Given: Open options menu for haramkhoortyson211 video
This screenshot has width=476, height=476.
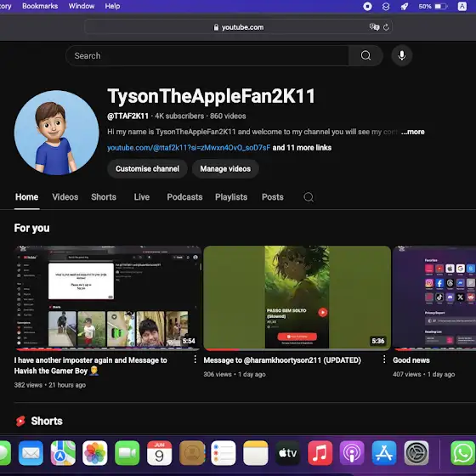Looking at the screenshot, I should pos(384,360).
